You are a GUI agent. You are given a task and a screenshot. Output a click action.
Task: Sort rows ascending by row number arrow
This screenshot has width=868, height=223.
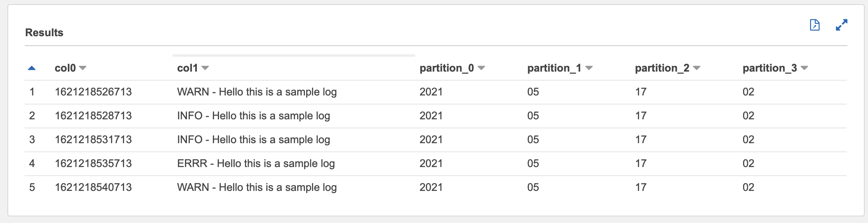pos(32,68)
